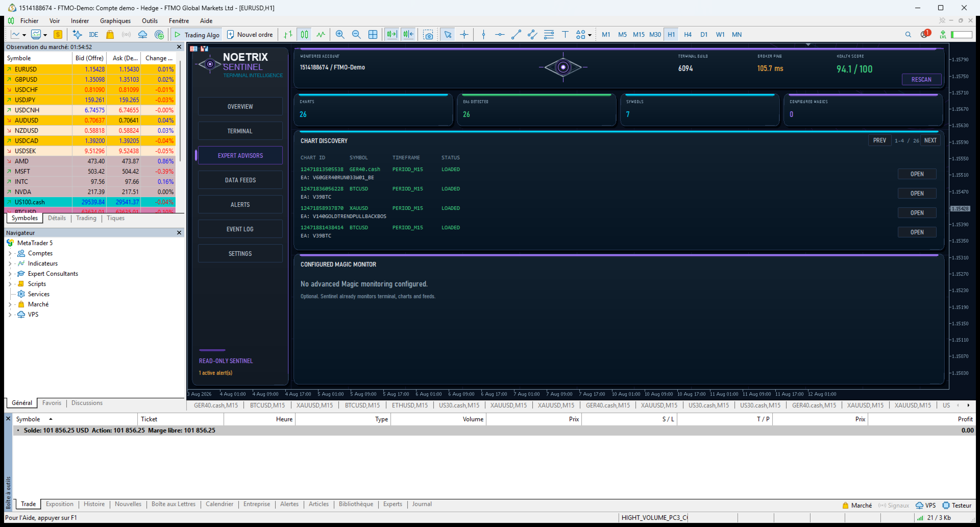Open the IDE MetaEditor button
This screenshot has width=980, height=527.
click(93, 35)
